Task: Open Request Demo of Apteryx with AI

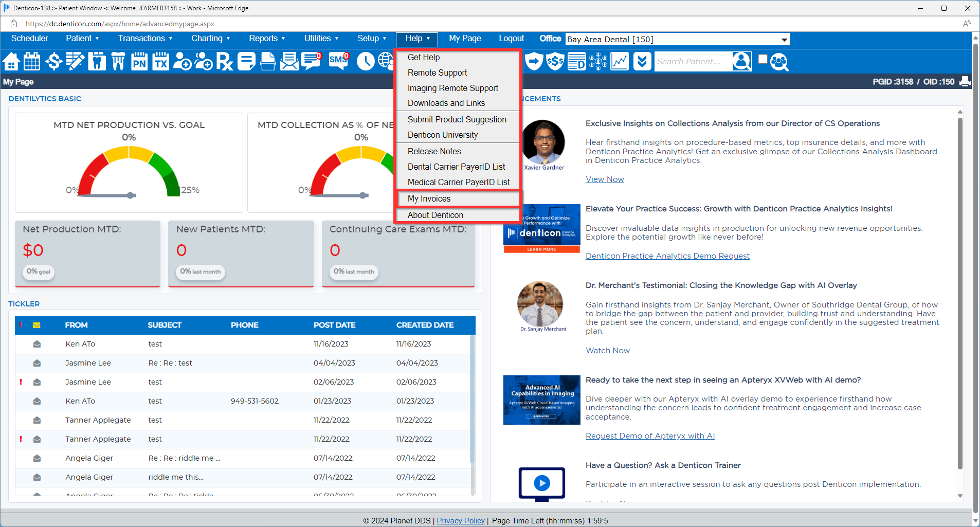Action: [x=650, y=436]
